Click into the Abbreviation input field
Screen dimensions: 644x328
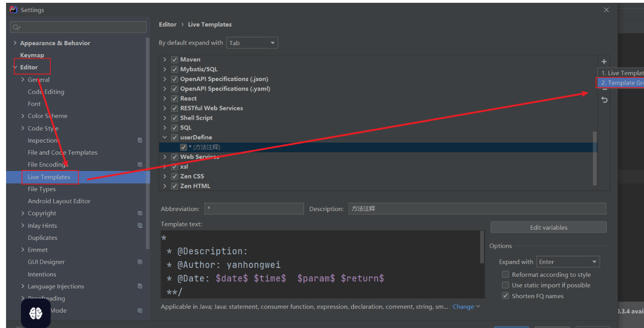pyautogui.click(x=254, y=209)
